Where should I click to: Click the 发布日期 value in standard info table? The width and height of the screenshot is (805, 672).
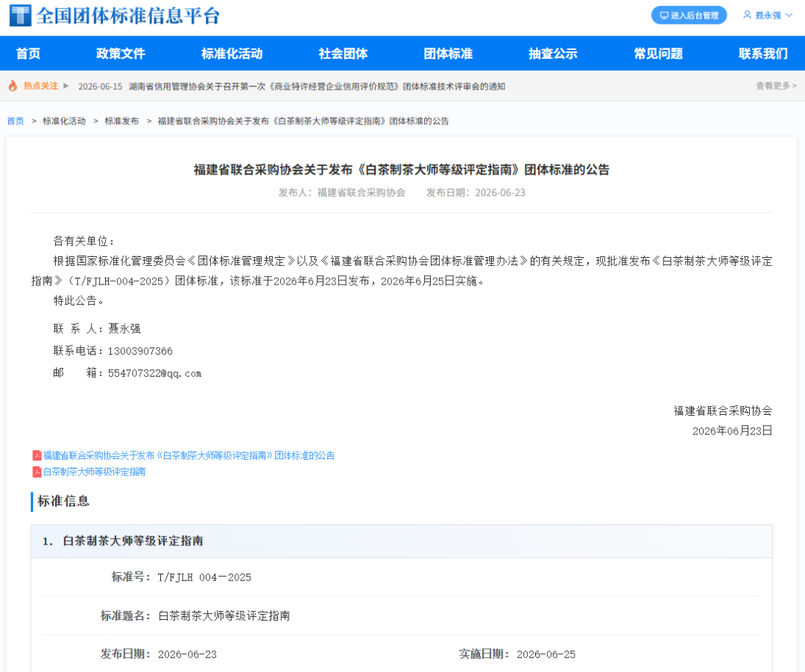click(x=187, y=655)
